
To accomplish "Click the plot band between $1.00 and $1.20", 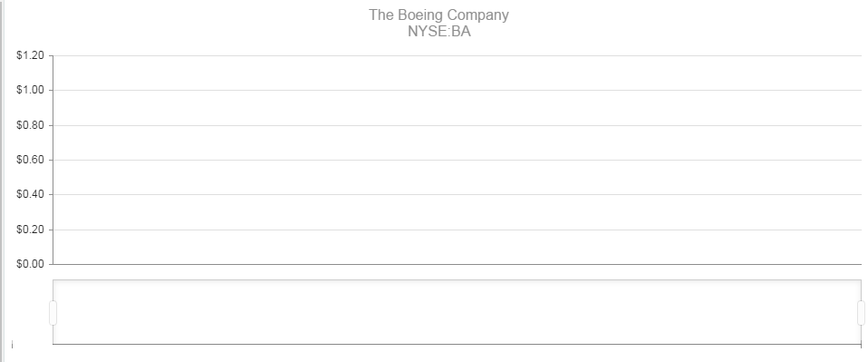I will [457, 73].
